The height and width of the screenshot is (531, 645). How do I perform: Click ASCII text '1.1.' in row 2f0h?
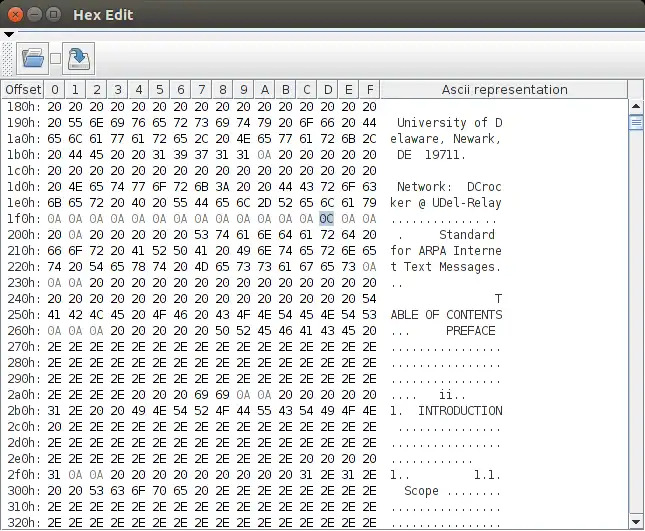click(x=487, y=475)
